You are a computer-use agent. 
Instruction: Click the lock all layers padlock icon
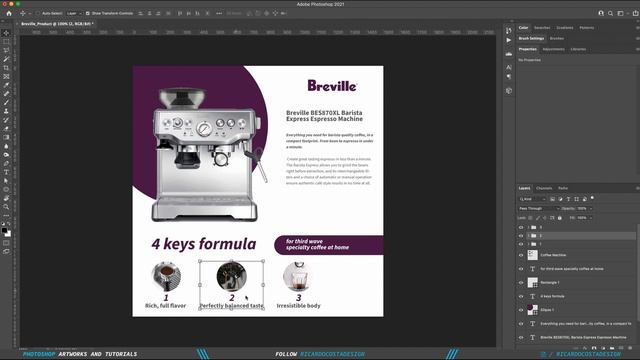560,218
